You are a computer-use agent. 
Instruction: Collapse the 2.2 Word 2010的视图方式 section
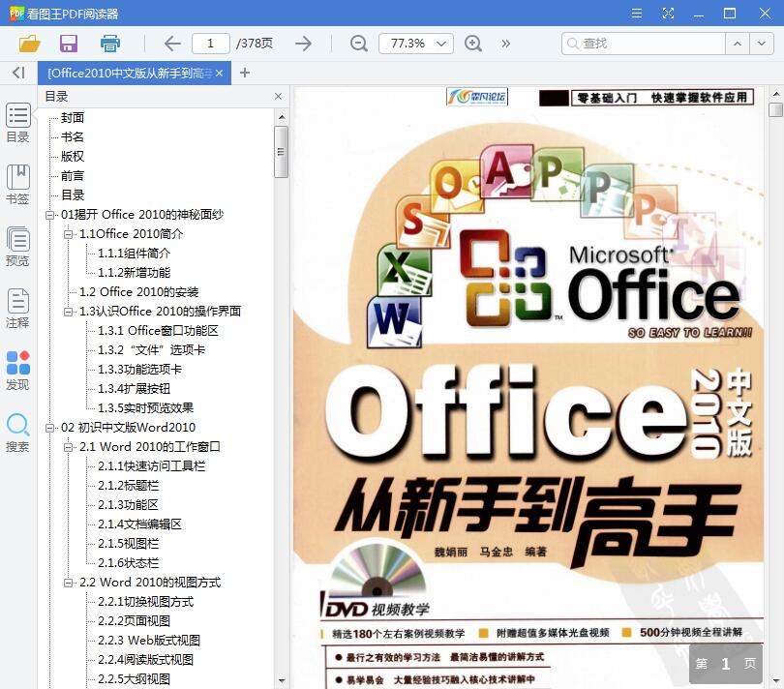click(68, 583)
